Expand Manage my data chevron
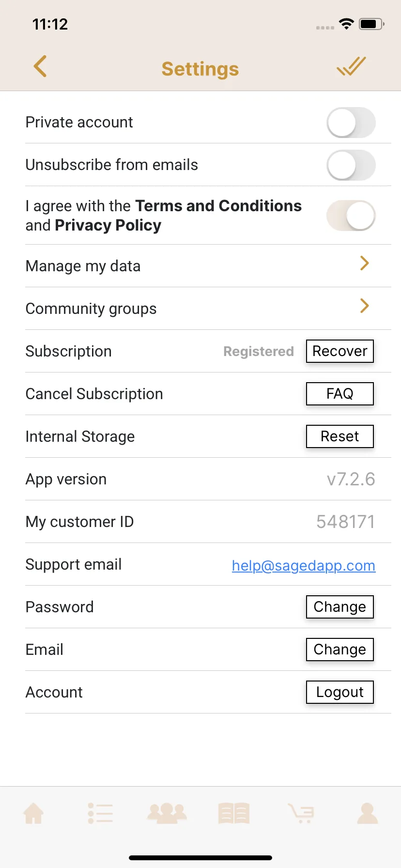Screen dimensions: 401x868 pyautogui.click(x=365, y=263)
